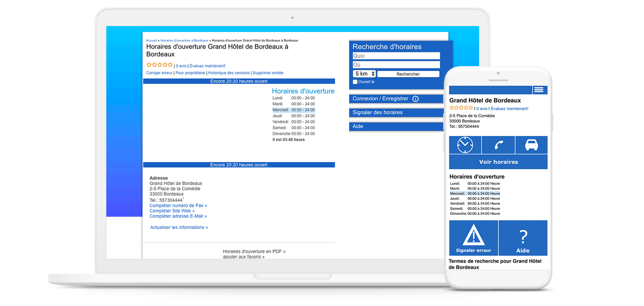
Task: Open Historique des versions link
Action: [x=229, y=73]
